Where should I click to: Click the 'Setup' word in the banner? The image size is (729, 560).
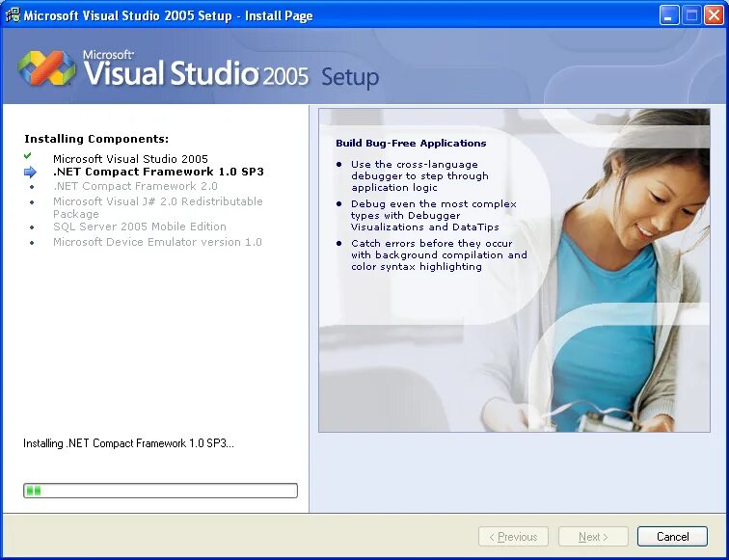350,77
